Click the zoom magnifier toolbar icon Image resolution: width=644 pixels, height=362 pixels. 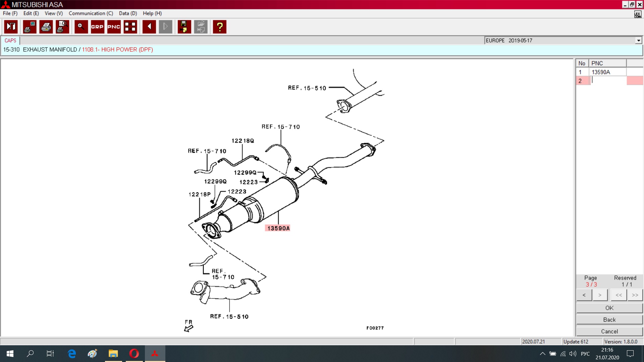coord(81,27)
